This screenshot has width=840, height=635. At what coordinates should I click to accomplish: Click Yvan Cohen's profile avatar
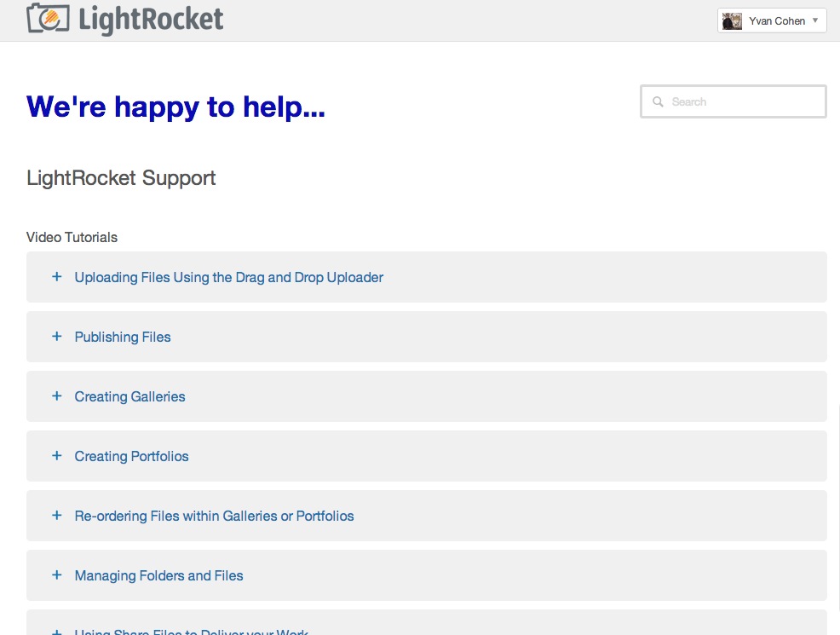click(732, 21)
